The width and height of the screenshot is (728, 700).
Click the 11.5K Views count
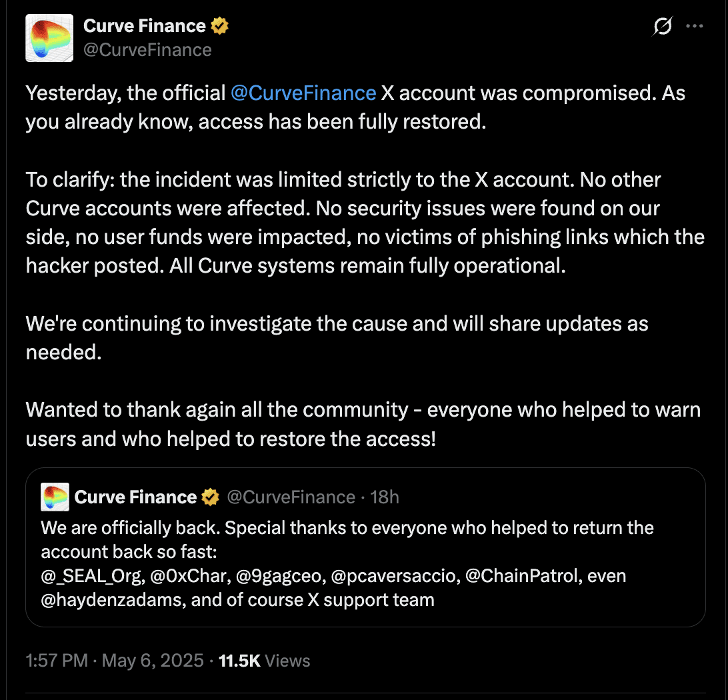[x=264, y=661]
